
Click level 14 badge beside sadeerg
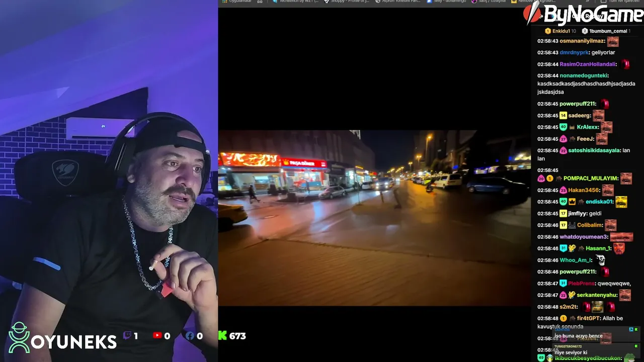click(x=563, y=116)
